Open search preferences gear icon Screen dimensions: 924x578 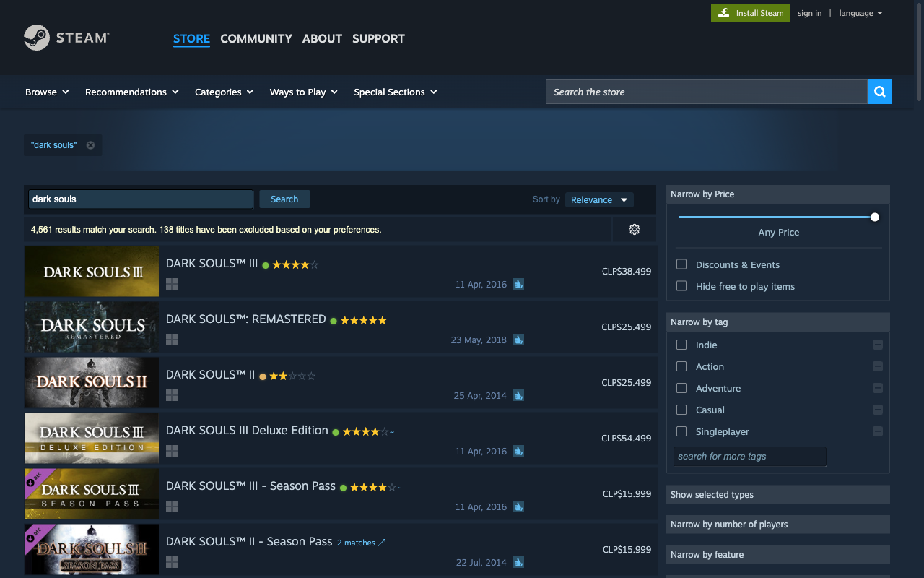(x=635, y=229)
